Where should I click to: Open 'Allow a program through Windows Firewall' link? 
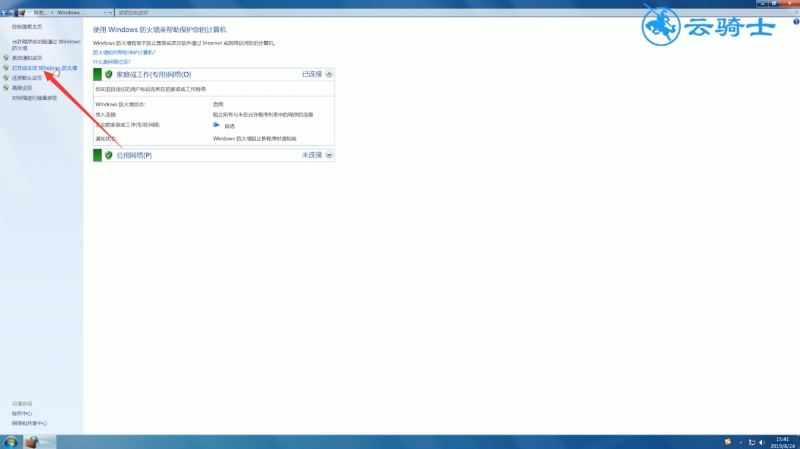pos(46,44)
